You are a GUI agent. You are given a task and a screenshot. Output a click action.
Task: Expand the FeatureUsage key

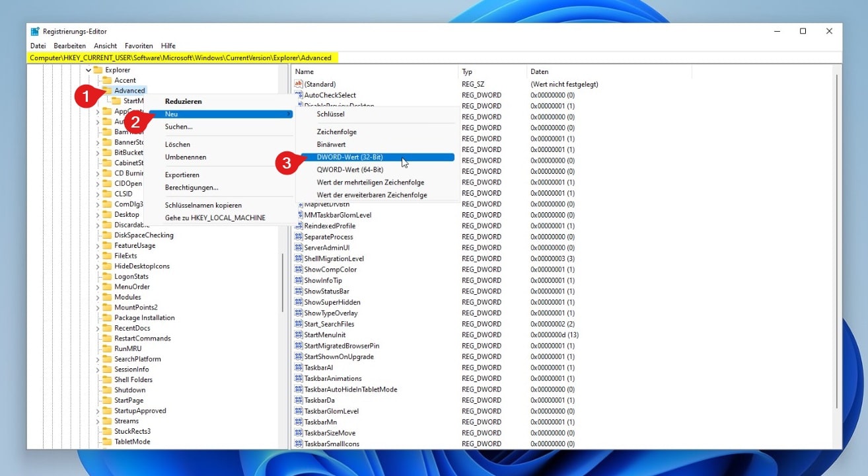click(98, 246)
